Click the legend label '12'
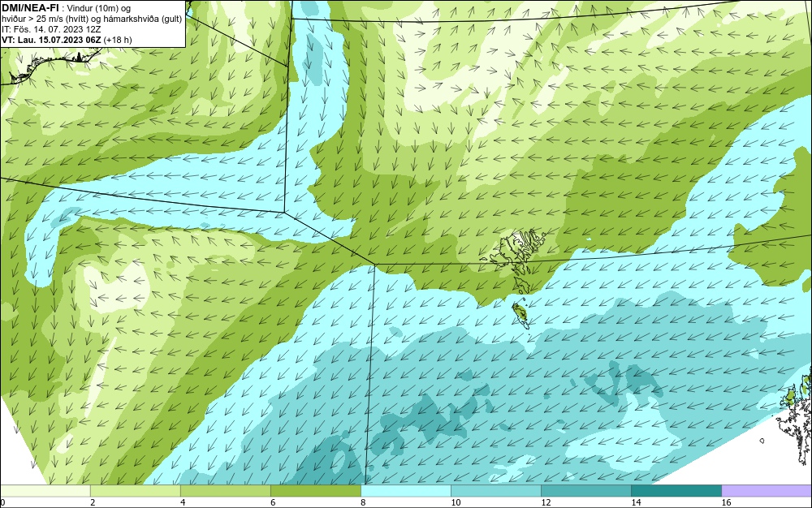Viewport: 812px width, 508px height. (546, 502)
